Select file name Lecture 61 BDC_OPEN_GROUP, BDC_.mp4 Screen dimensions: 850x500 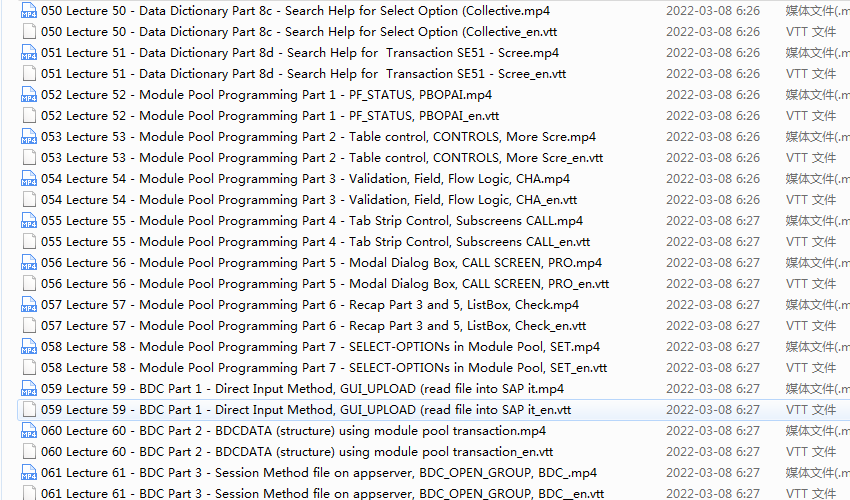tap(319, 473)
